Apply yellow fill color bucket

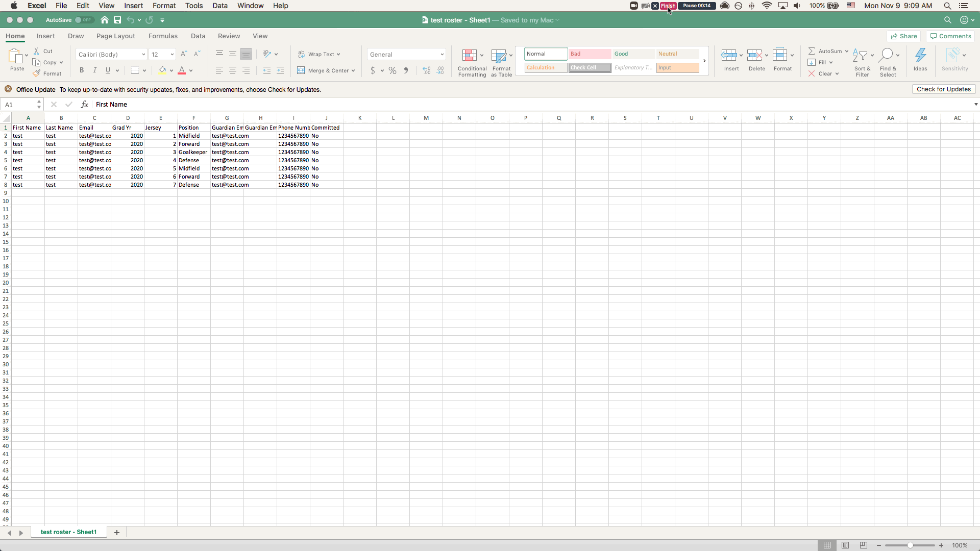tap(162, 70)
